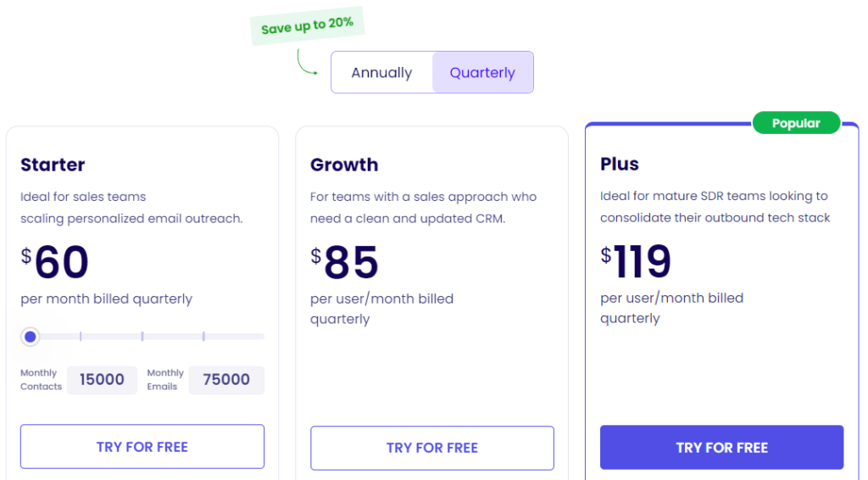Image resolution: width=868 pixels, height=480 pixels.
Task: Click the Plus plan heading
Action: click(620, 164)
